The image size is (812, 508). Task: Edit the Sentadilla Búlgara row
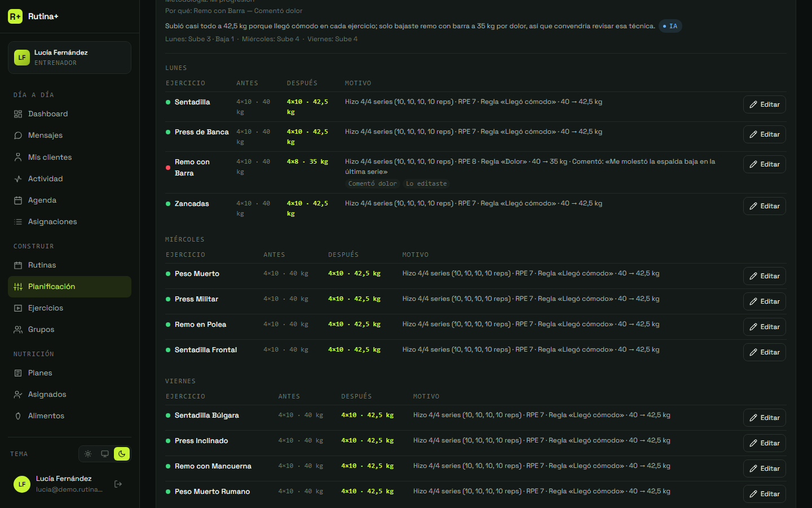[x=764, y=418]
